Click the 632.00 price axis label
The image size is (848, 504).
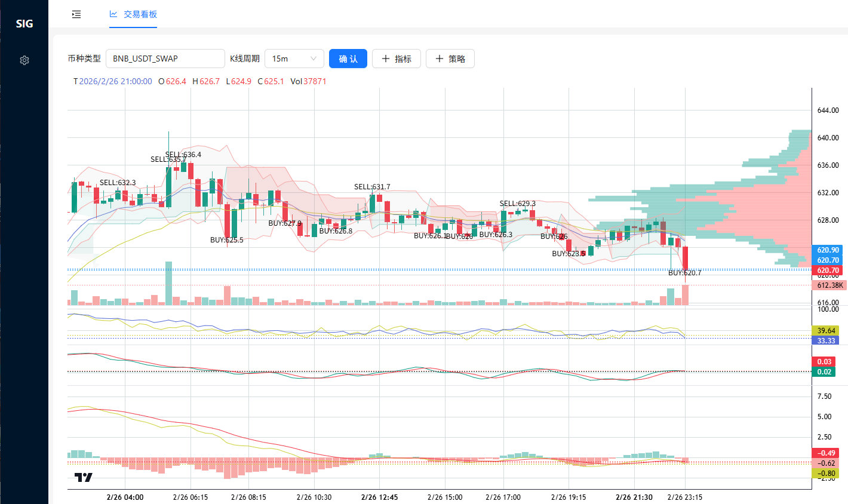(828, 193)
